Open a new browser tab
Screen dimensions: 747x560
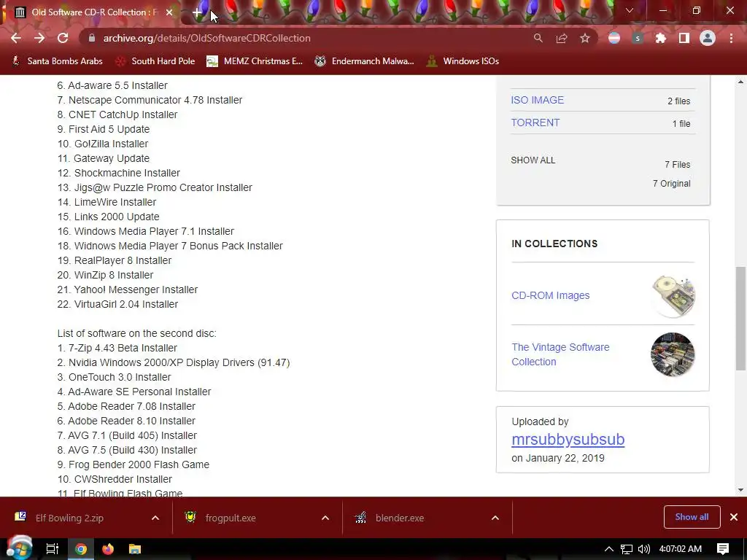pyautogui.click(x=197, y=12)
